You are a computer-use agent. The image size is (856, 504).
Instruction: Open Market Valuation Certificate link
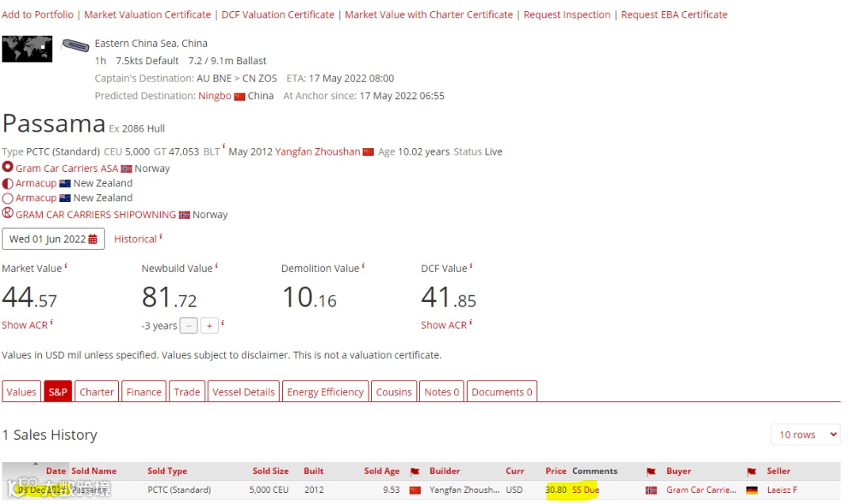point(147,15)
